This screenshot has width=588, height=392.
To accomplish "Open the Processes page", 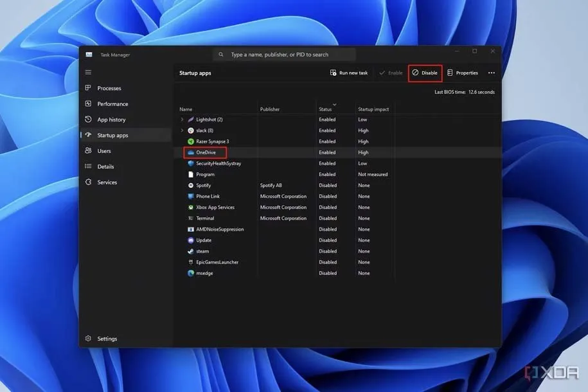I will click(109, 88).
